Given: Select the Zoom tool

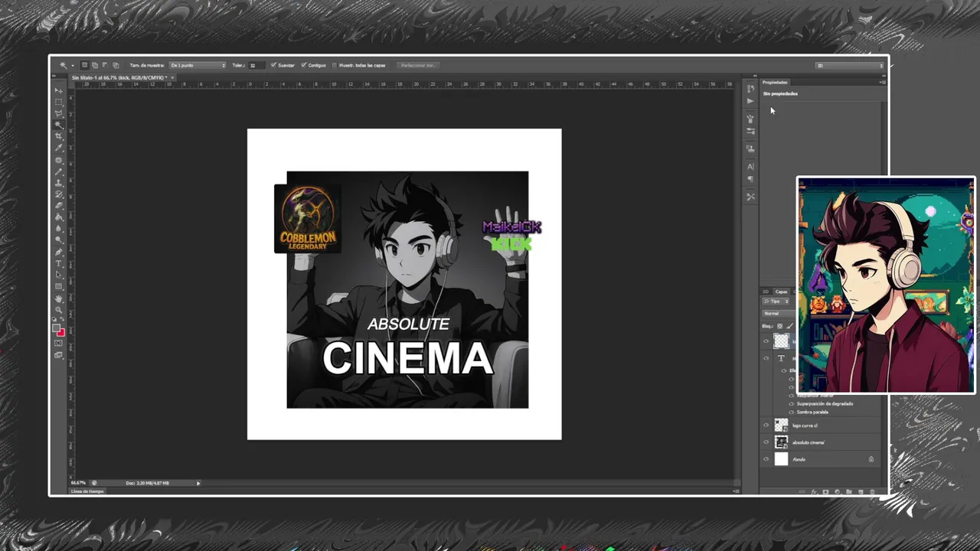Looking at the screenshot, I should (x=58, y=309).
